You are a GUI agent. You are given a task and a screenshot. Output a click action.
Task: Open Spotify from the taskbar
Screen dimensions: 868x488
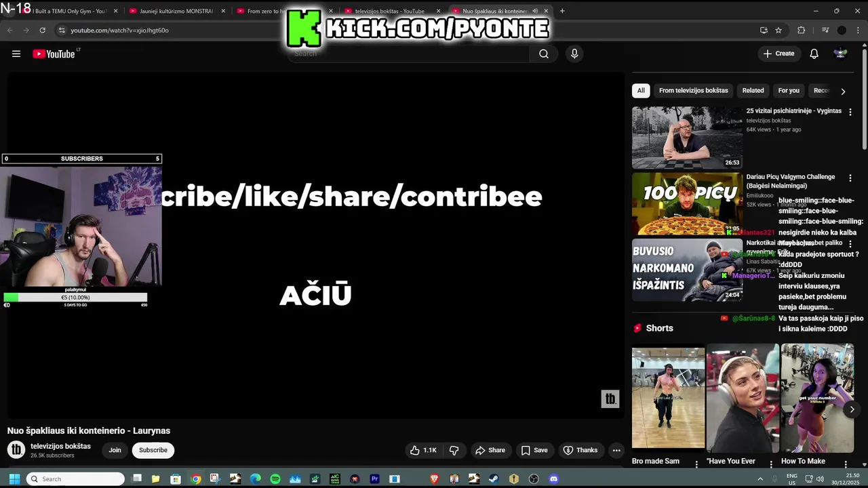275,479
